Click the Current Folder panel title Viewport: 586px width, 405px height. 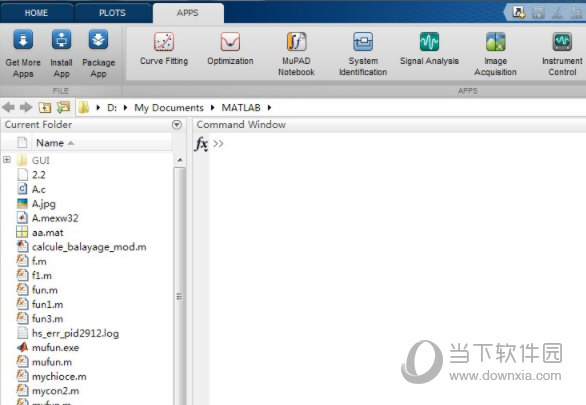[x=38, y=124]
